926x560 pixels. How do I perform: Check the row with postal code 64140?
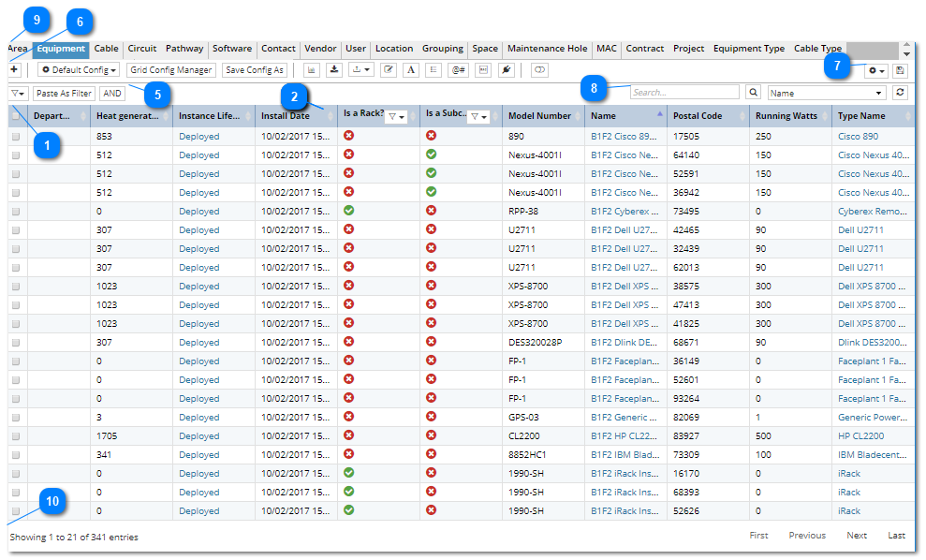coord(16,155)
